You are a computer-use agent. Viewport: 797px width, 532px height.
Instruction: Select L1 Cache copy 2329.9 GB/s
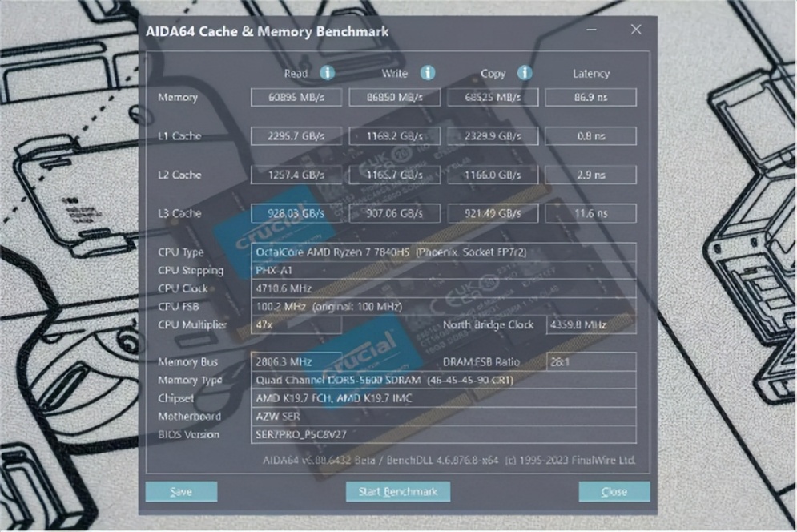493,135
